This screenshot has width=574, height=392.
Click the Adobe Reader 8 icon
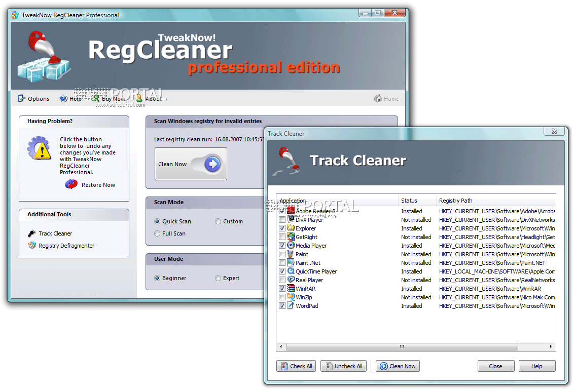click(291, 211)
